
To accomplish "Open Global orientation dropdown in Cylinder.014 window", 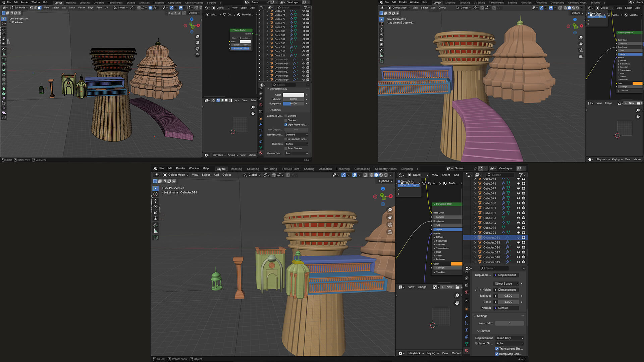I will coord(252,175).
